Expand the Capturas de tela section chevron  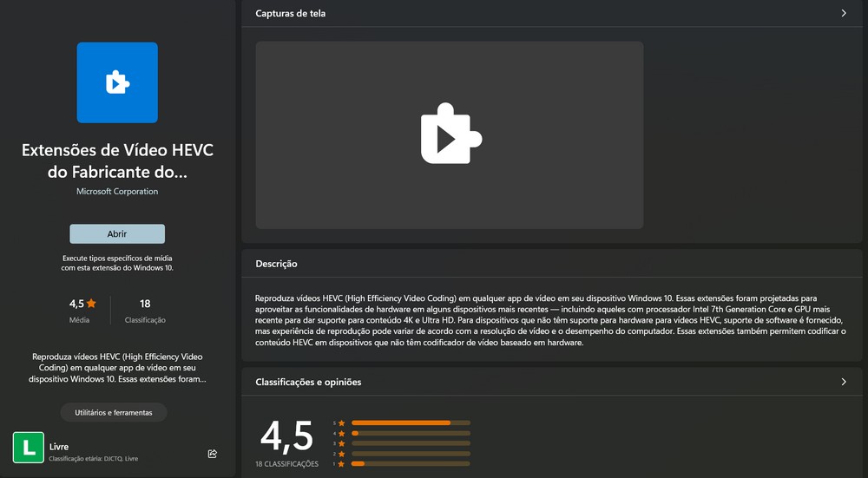click(844, 13)
